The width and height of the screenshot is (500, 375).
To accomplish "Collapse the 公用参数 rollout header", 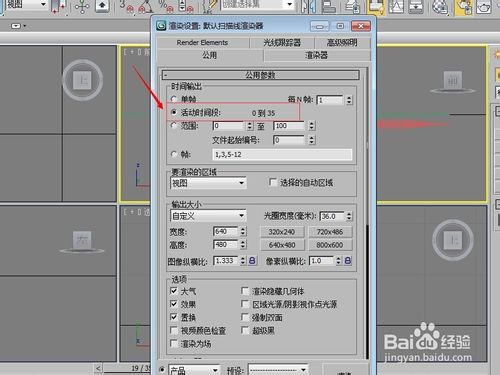I will [261, 75].
